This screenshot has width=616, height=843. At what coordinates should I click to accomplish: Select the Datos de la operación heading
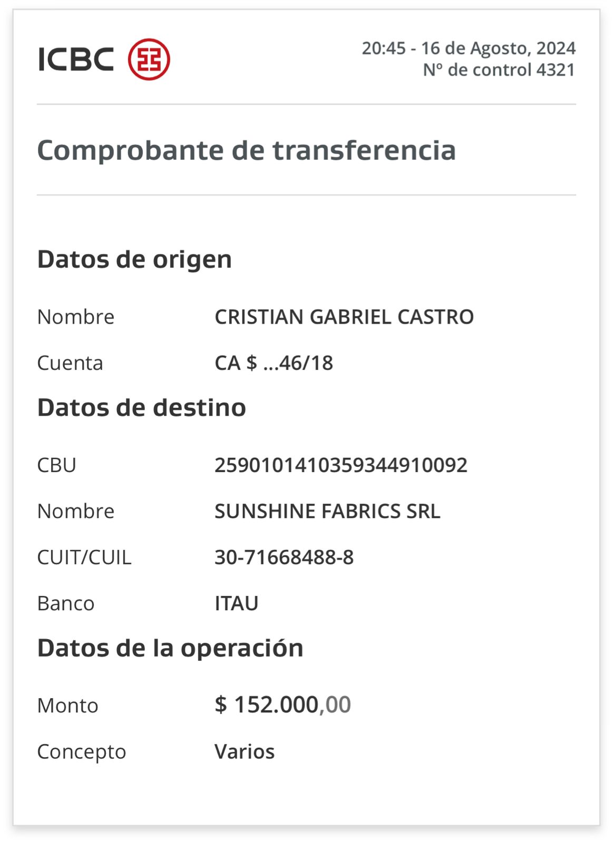[170, 648]
